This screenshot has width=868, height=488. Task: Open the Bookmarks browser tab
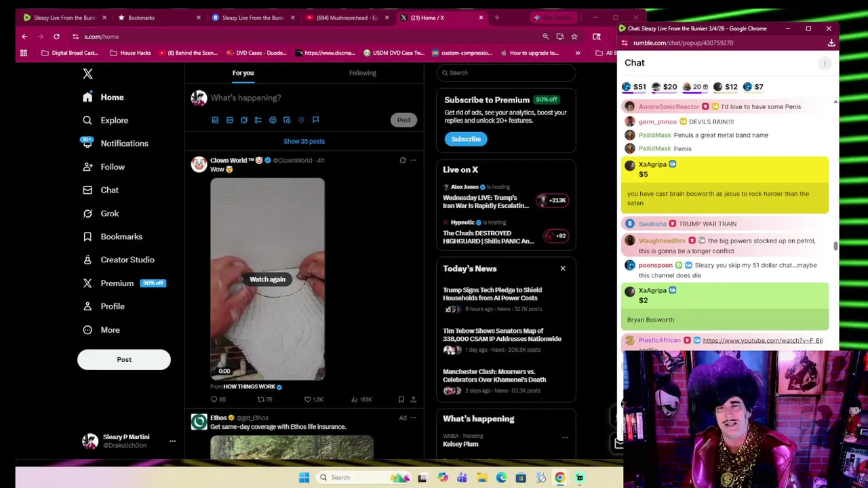click(159, 18)
